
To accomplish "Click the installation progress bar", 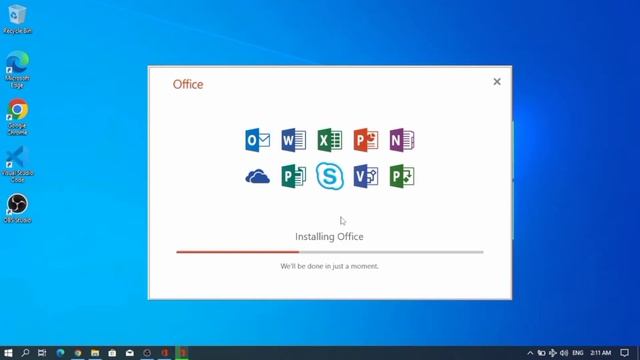I will (330, 252).
